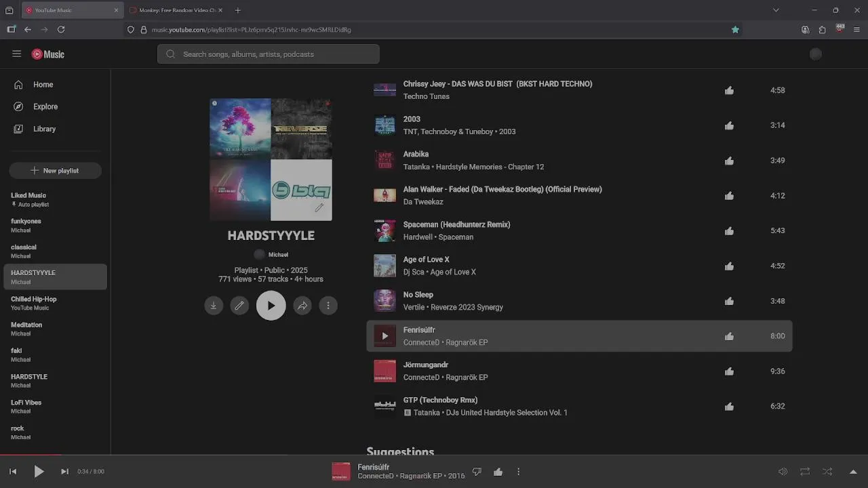
Task: Like the track Arabika
Action: tap(729, 161)
